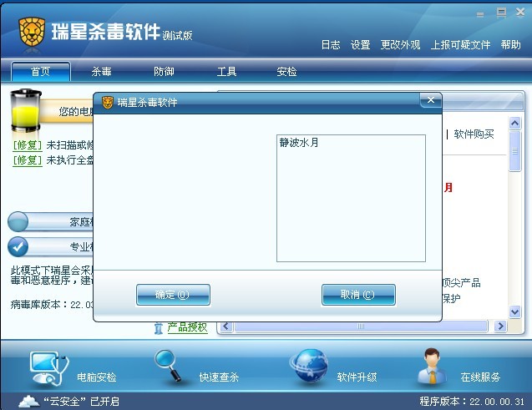This screenshot has height=410, width=532.
Task: Click the scroll up arrow of right panel
Action: point(514,123)
